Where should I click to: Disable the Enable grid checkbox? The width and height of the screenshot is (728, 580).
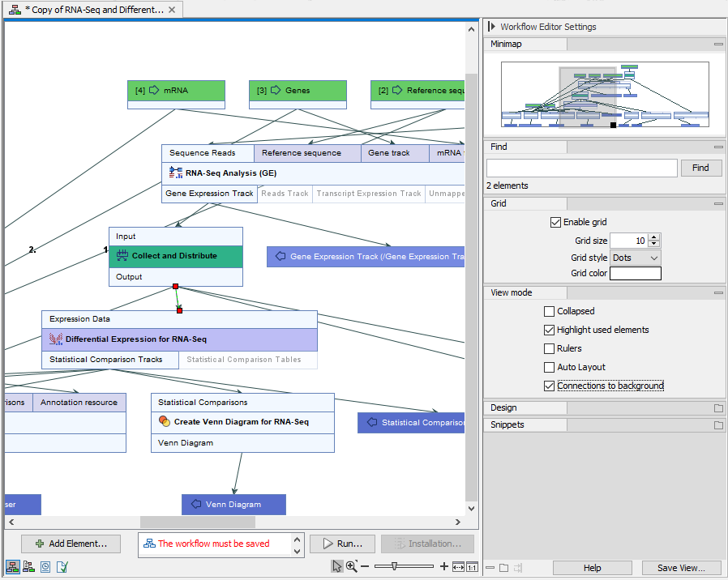556,222
